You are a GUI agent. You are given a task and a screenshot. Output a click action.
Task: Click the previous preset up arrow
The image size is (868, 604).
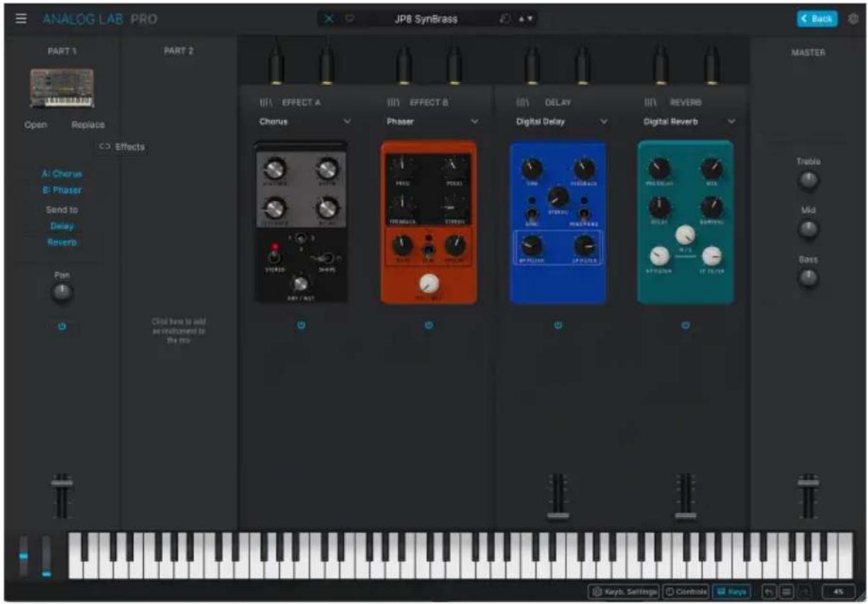point(521,19)
